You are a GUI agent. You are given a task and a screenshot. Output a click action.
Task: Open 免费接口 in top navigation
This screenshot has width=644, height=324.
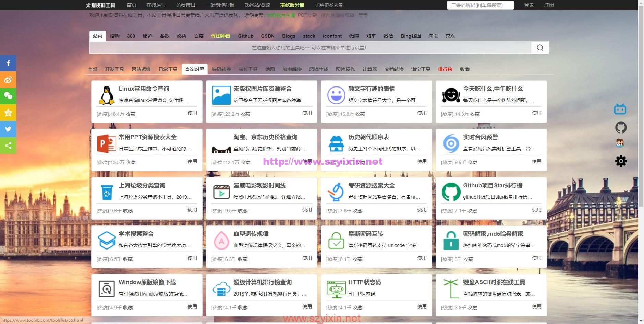185,5
